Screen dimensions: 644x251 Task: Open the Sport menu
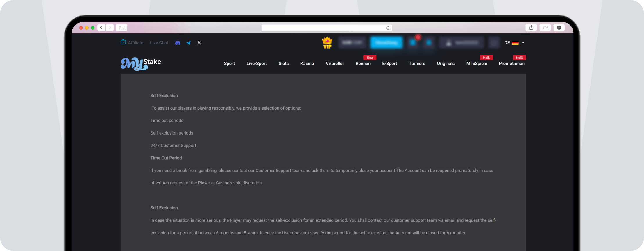pyautogui.click(x=229, y=64)
